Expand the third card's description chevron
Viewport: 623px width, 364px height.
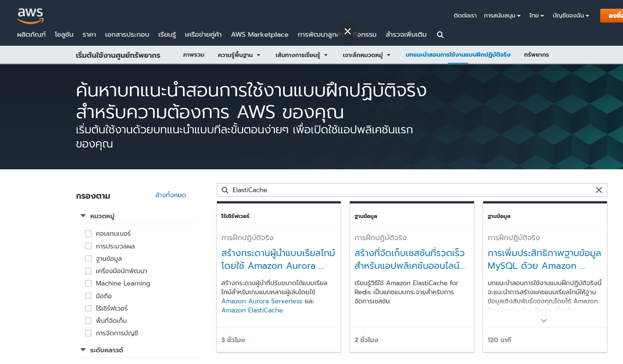(544, 320)
